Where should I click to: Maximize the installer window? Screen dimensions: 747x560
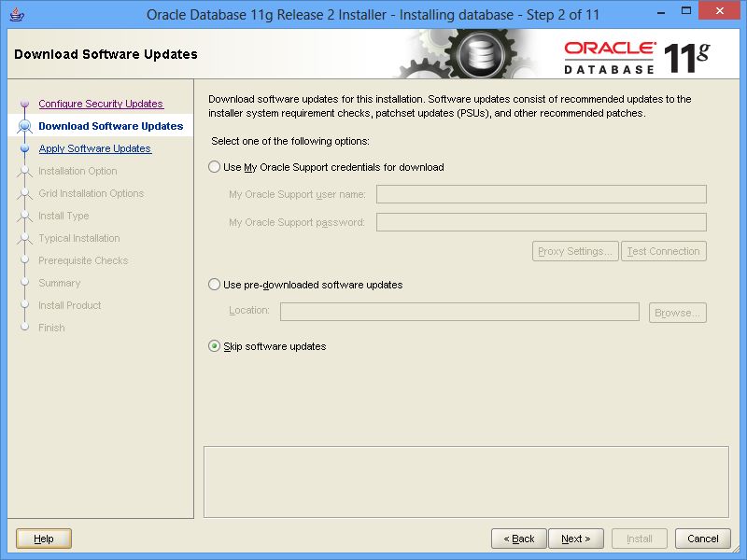(686, 11)
